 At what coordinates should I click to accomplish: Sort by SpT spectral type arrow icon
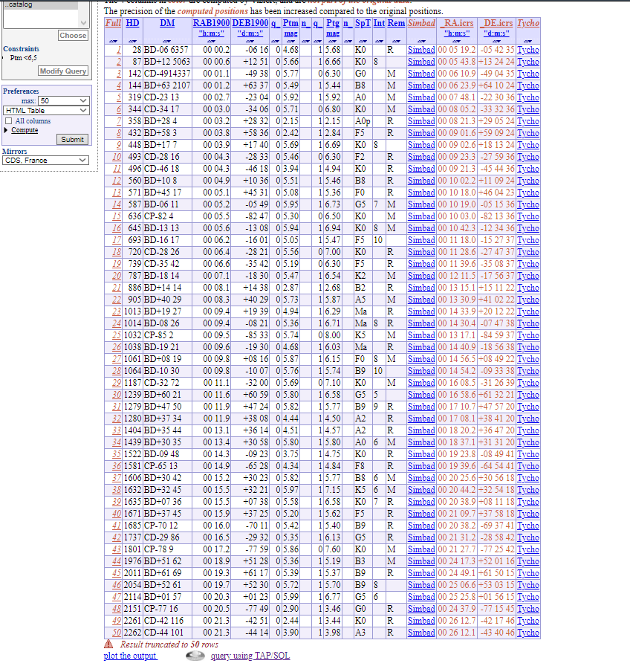click(363, 41)
